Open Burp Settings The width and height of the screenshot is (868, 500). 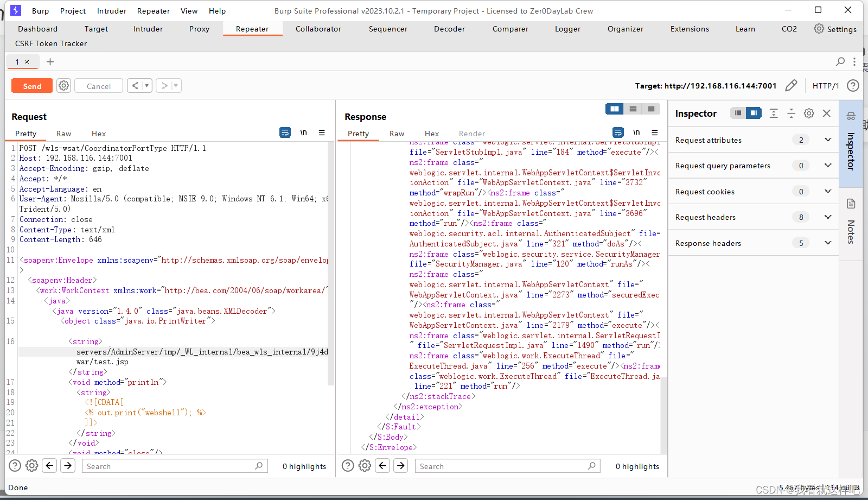[x=835, y=29]
